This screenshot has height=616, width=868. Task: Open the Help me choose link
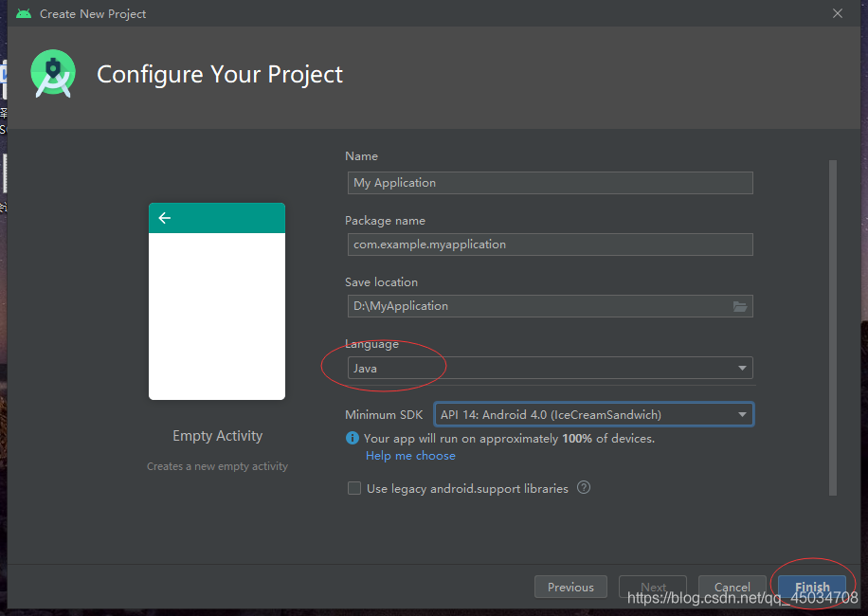coord(409,456)
